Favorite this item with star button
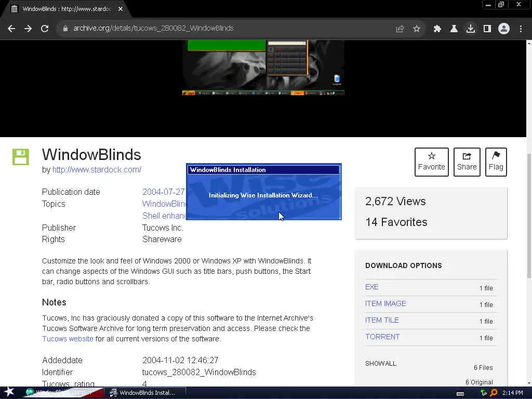This screenshot has width=532, height=399. pyautogui.click(x=432, y=162)
